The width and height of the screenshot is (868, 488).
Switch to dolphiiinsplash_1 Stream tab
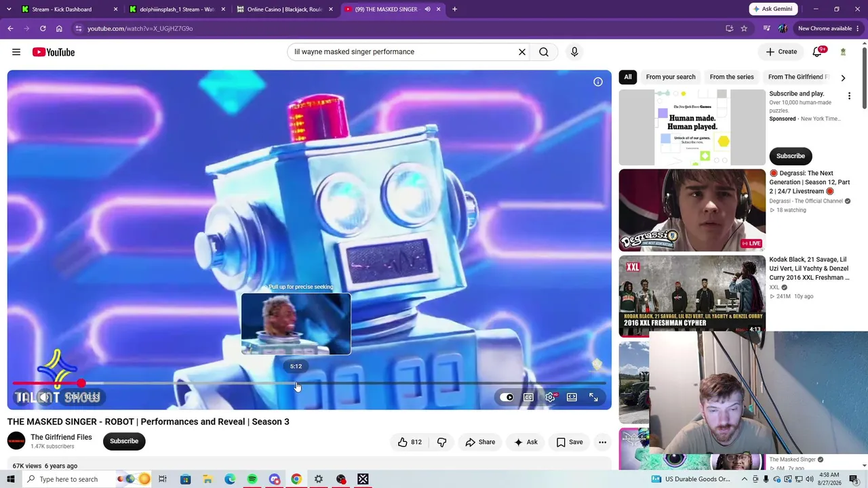coord(176,9)
